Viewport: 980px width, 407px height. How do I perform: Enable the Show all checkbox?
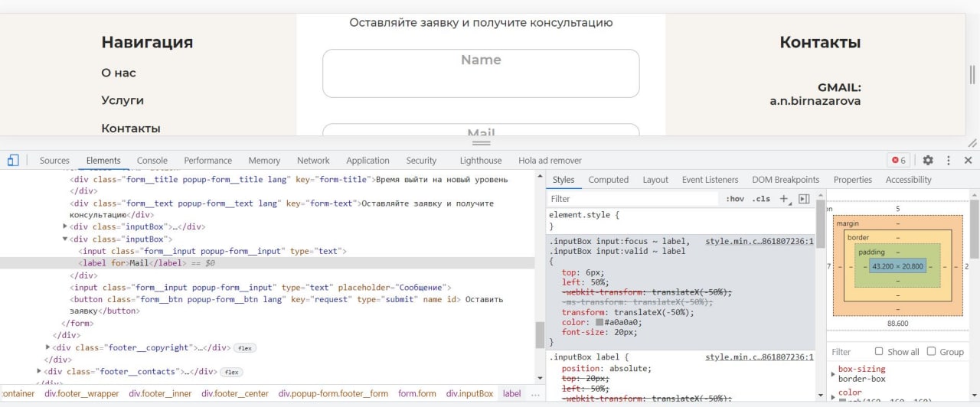point(877,351)
